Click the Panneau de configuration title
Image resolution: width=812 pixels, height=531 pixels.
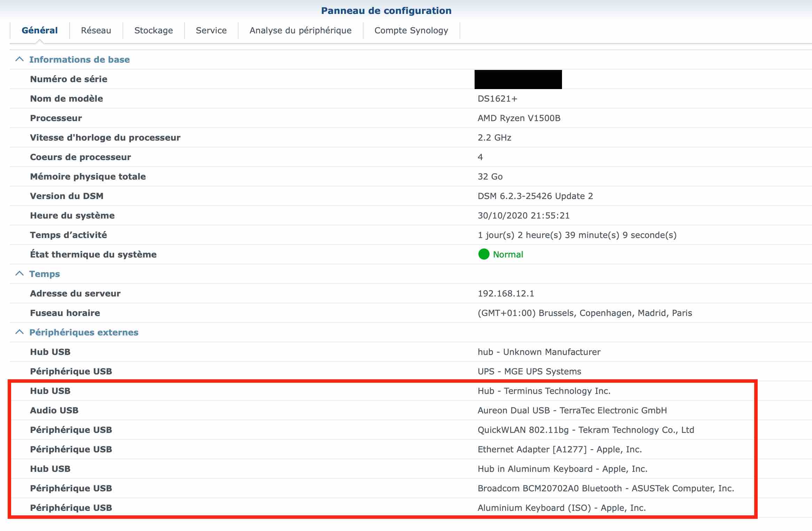click(386, 11)
